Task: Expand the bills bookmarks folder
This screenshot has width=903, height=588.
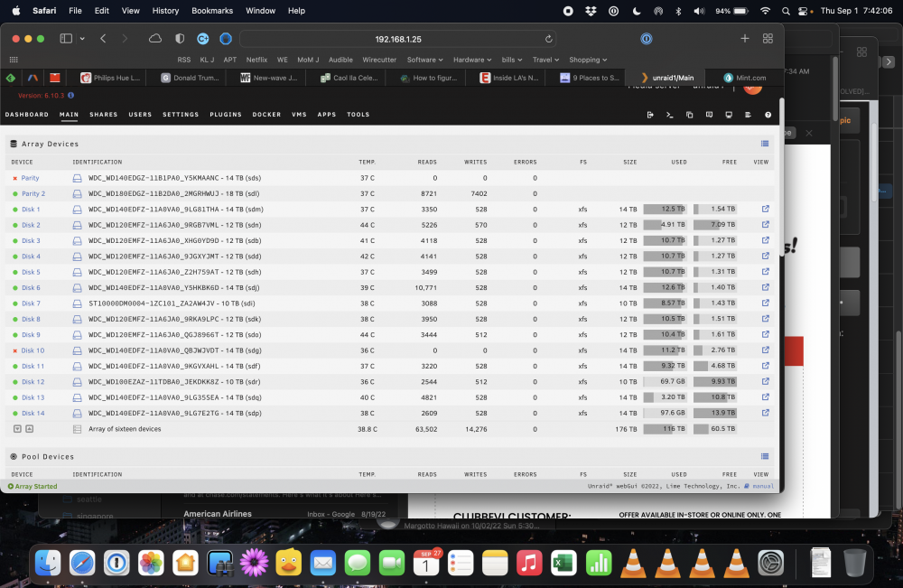Action: coord(512,60)
